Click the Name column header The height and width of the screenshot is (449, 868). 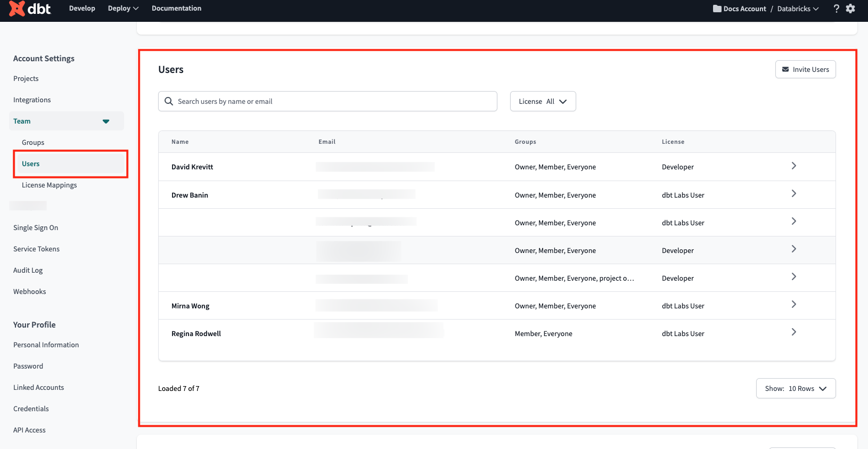(180, 142)
